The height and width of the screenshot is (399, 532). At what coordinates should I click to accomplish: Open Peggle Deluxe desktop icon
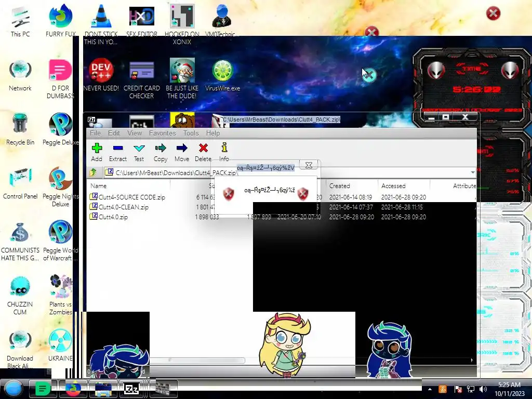[x=60, y=129]
